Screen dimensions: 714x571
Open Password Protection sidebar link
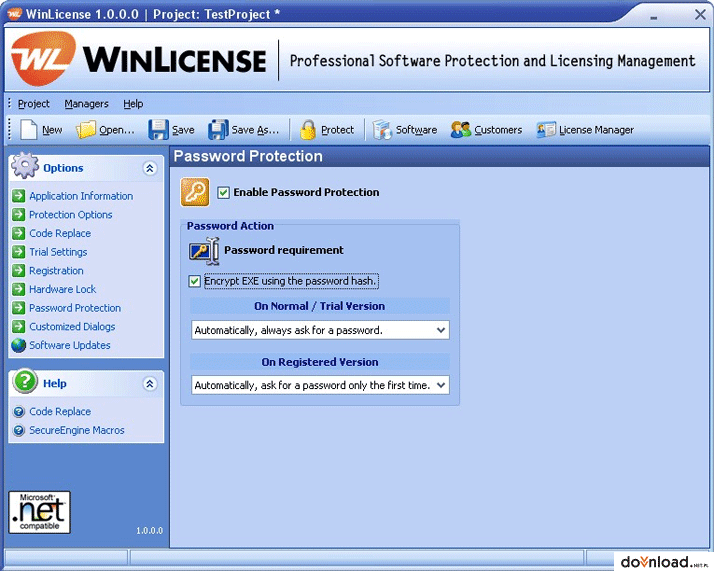(x=75, y=308)
